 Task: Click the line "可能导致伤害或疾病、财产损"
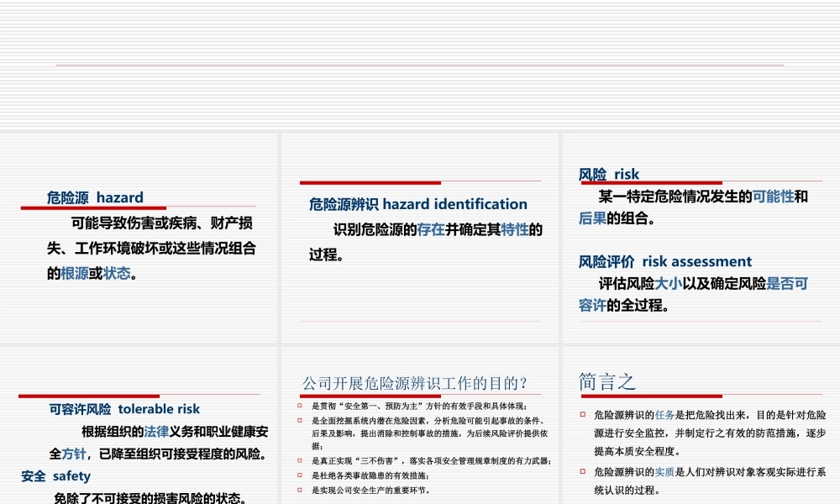click(x=162, y=223)
